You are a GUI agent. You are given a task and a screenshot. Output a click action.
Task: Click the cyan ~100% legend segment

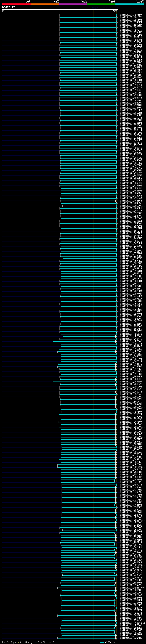click(x=129, y=4)
